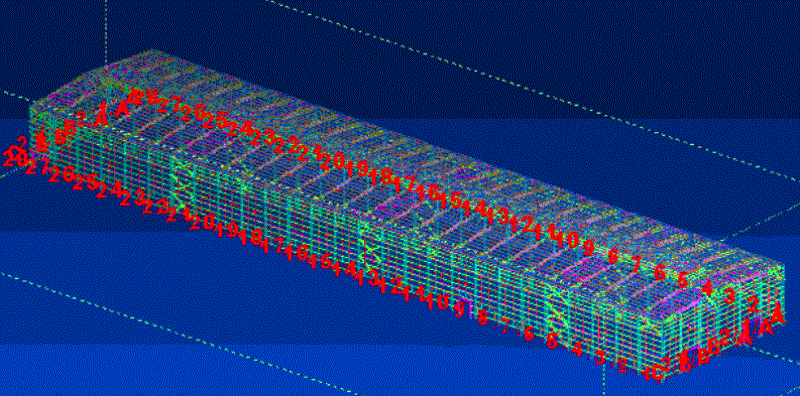
Task: Click grid label 7 on the roof line
Action: 636,264
